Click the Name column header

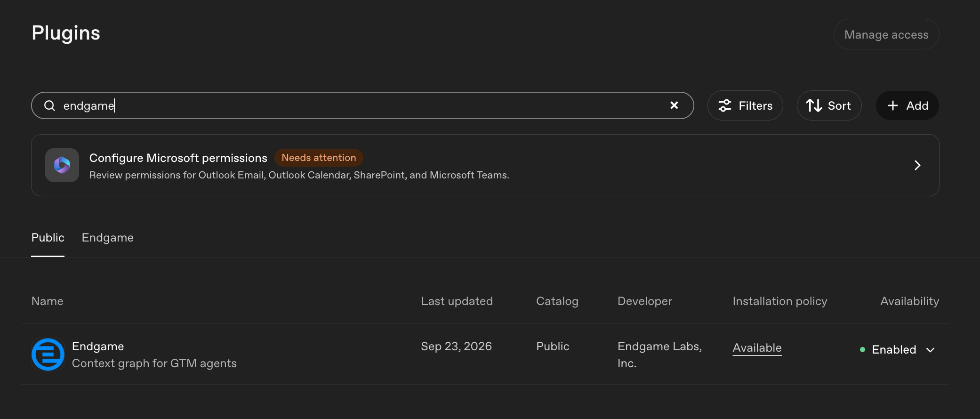(x=48, y=301)
